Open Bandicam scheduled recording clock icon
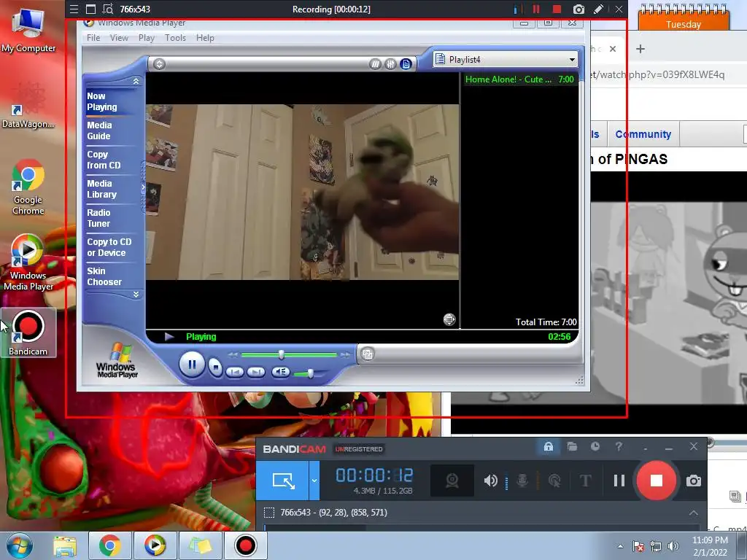Viewport: 747px width, 560px height. coord(595,447)
